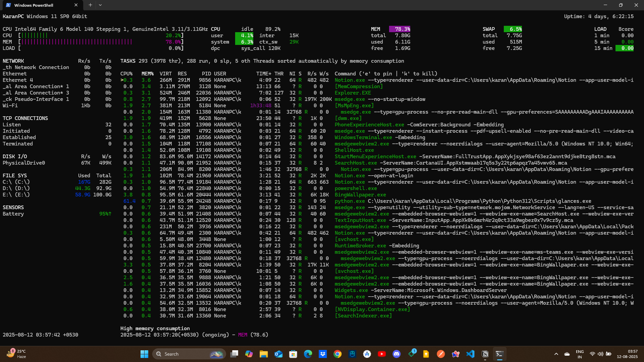Click the PID column header
The width and height of the screenshot is (644, 362).
click(206, 74)
